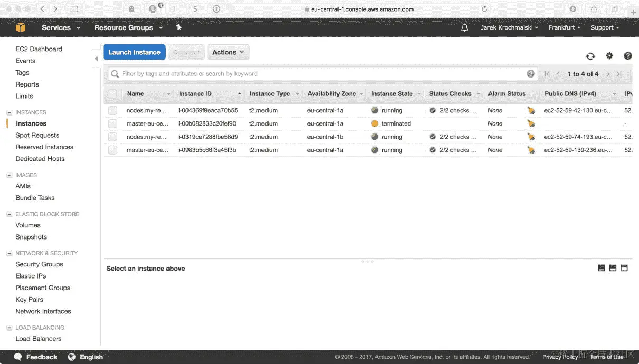Open the help question mark icon
The width and height of the screenshot is (639, 364).
628,56
